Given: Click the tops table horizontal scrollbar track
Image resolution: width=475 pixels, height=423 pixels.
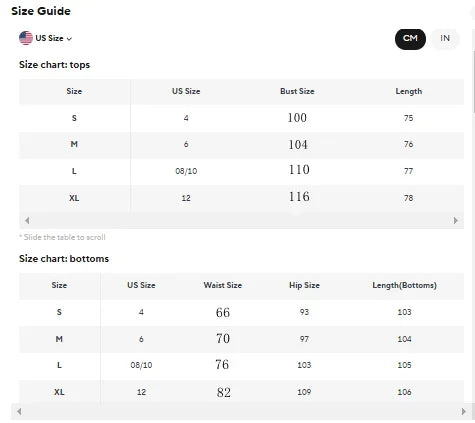Looking at the screenshot, I should click(241, 220).
